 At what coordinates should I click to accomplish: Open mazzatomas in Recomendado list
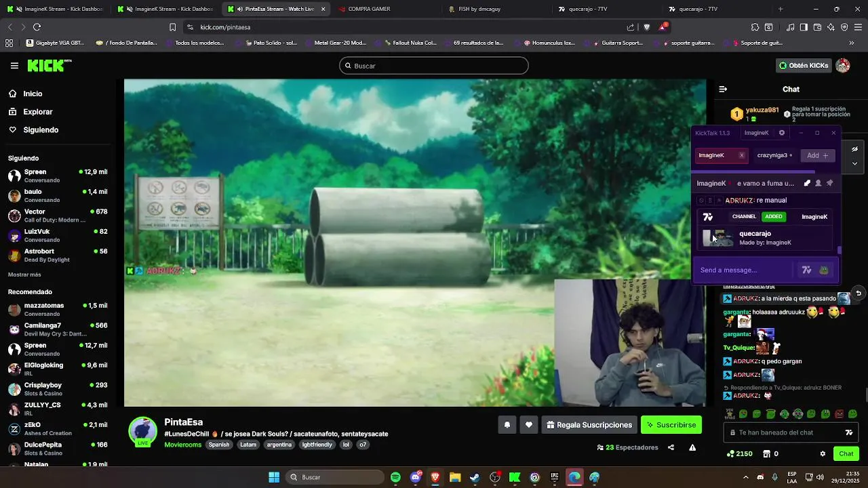tap(58, 309)
